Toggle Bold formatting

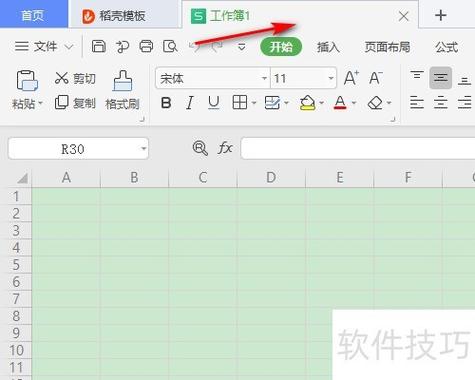pyautogui.click(x=166, y=103)
